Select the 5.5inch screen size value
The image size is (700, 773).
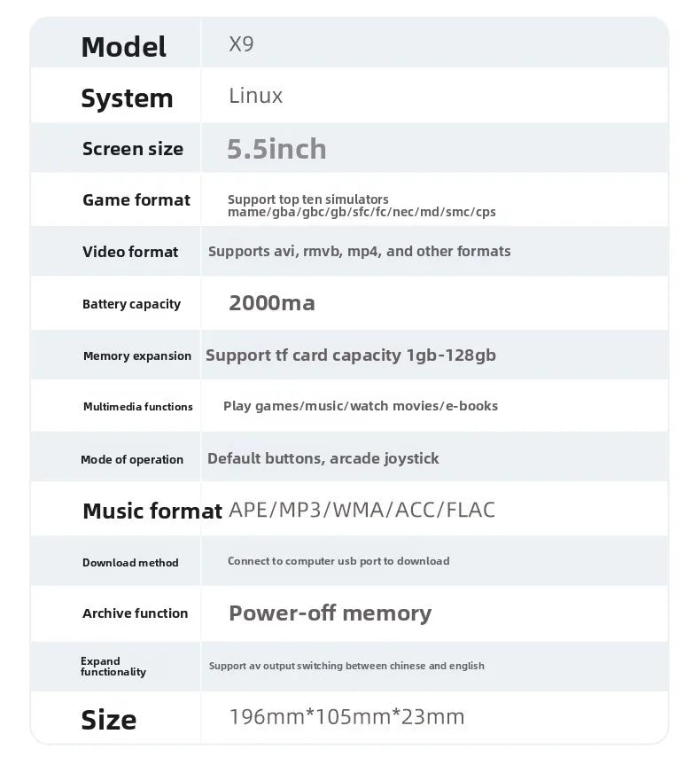pos(276,149)
